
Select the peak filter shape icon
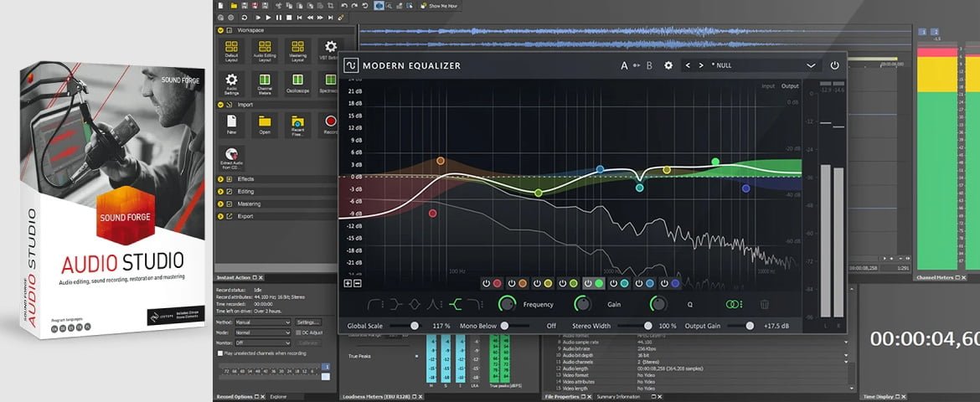(435, 305)
